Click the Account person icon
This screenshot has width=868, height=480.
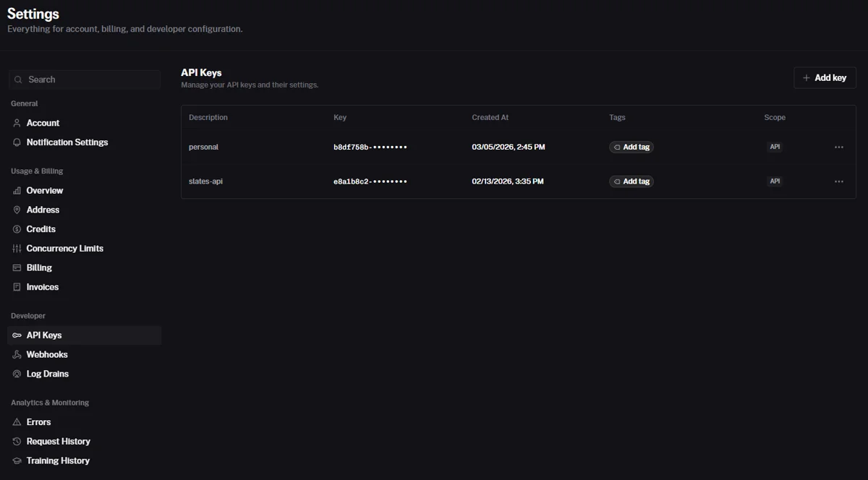[17, 123]
